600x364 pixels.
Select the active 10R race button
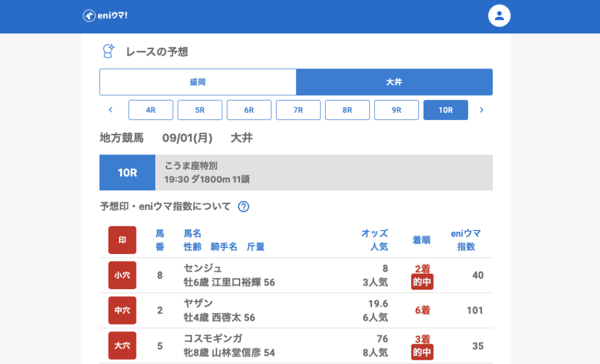pyautogui.click(x=445, y=110)
